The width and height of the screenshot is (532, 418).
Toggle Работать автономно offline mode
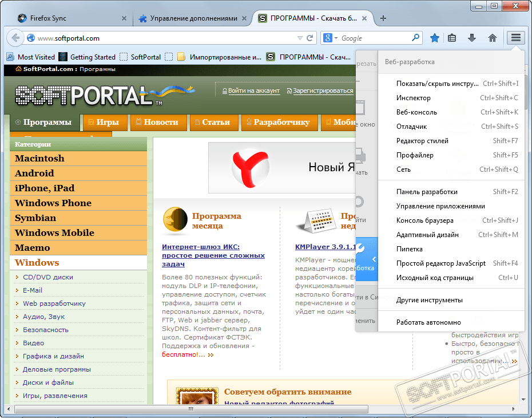(x=451, y=322)
